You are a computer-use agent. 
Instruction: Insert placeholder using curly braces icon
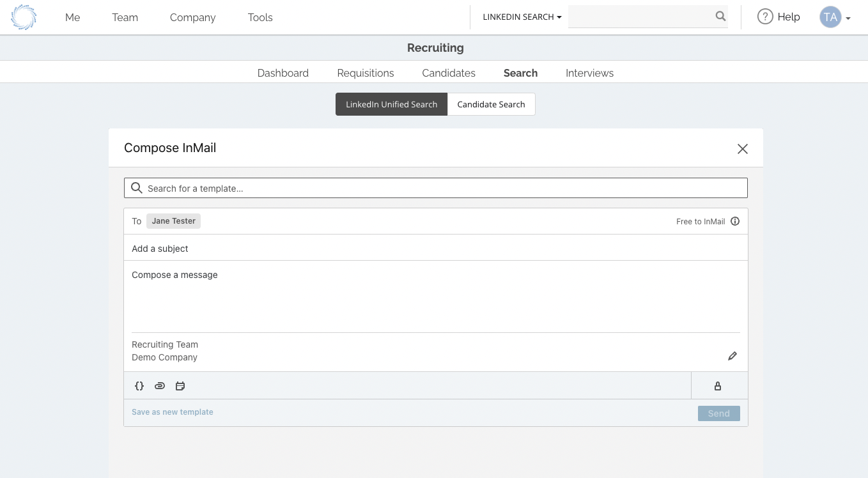139,386
